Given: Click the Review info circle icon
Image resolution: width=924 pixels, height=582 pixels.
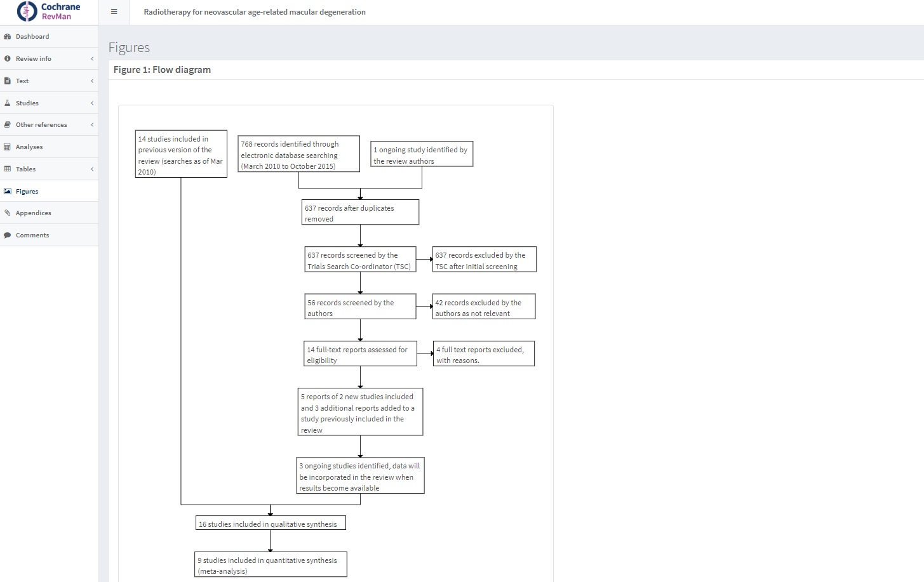Looking at the screenshot, I should 8,58.
